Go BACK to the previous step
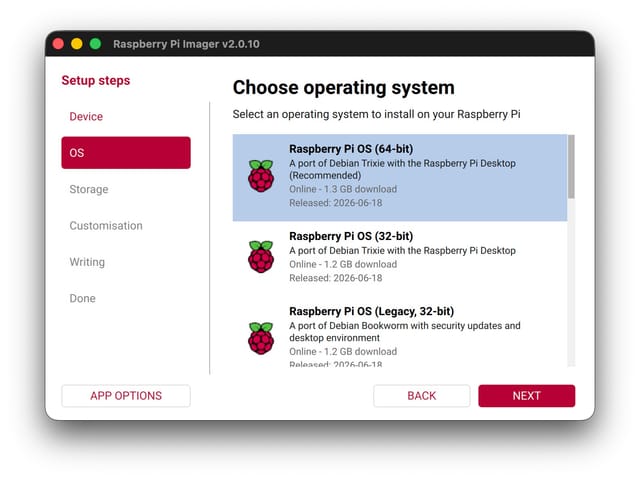The width and height of the screenshot is (640, 480). coord(422,396)
